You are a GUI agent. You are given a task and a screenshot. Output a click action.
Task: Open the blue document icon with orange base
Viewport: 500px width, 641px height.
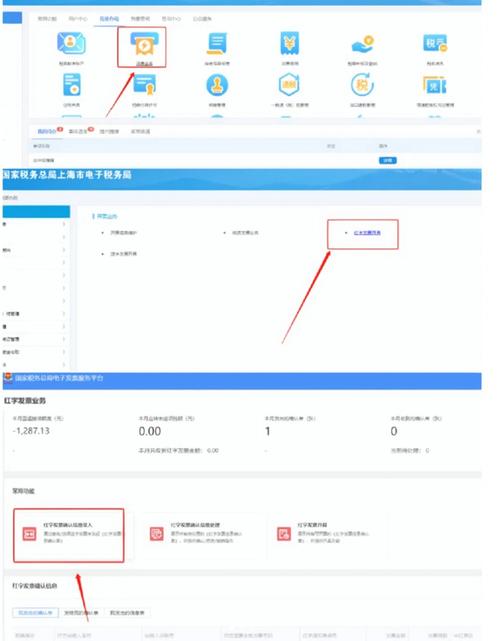click(x=217, y=44)
